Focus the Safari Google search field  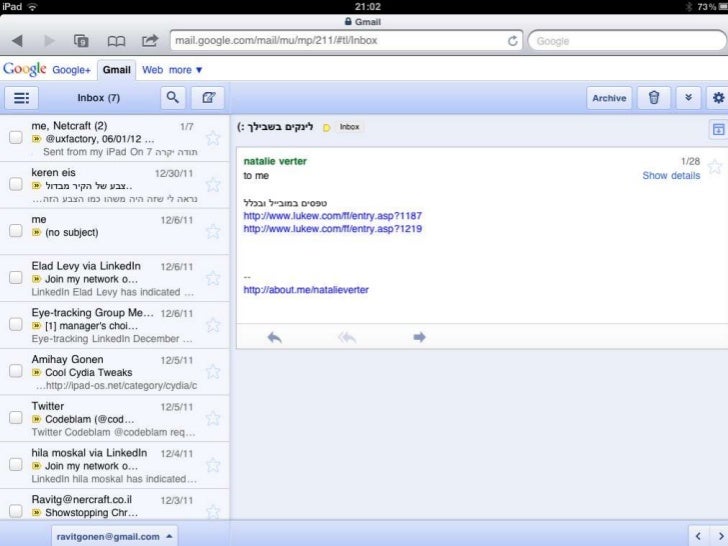tap(628, 41)
